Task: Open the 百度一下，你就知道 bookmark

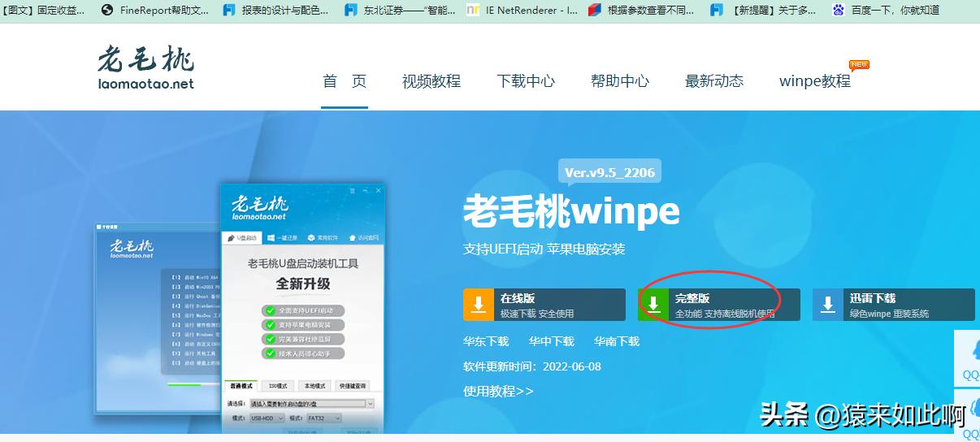Action: [x=887, y=11]
